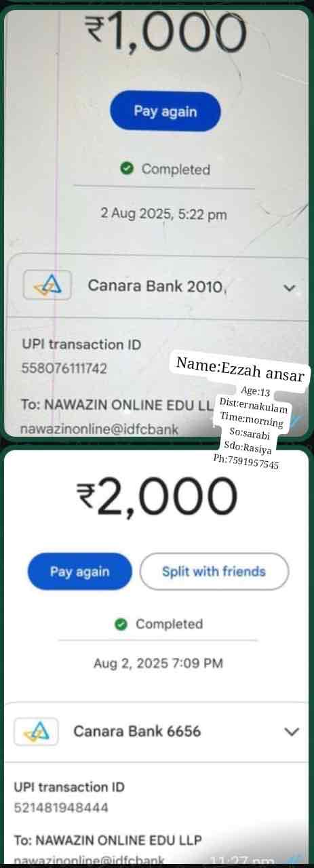
Task: Expand the Canara Bank 6656 details chevron
Action: 292,732
